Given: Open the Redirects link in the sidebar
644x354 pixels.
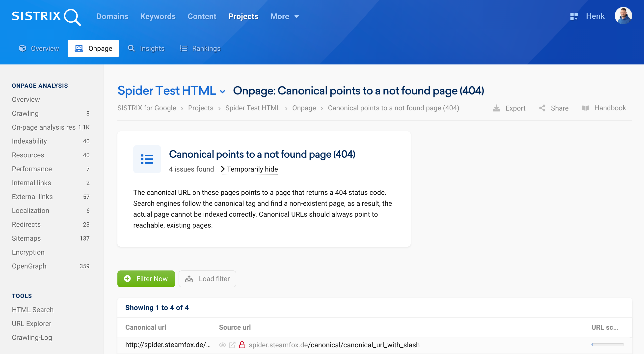Looking at the screenshot, I should [26, 224].
